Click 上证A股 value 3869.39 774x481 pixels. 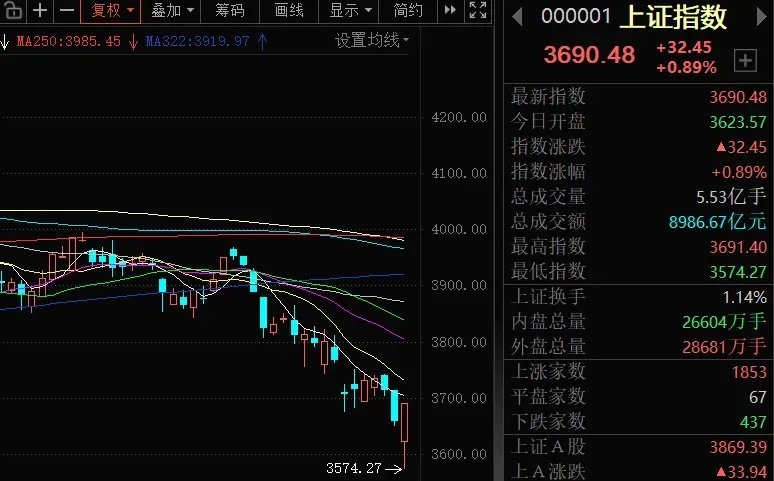click(x=738, y=447)
